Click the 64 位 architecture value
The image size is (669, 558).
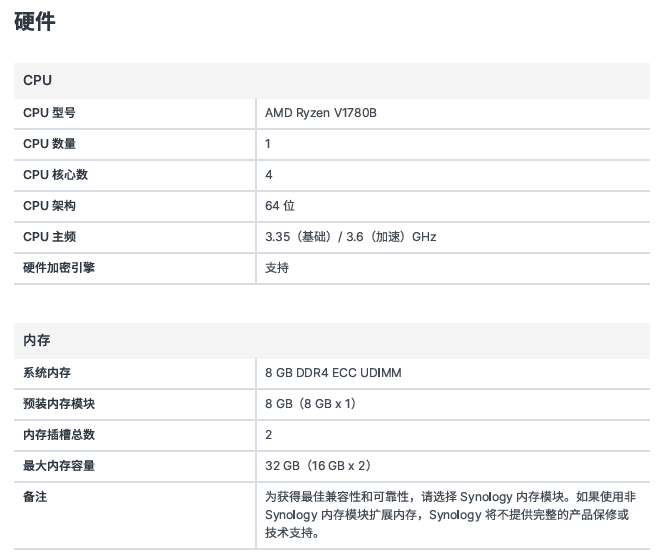coord(280,206)
